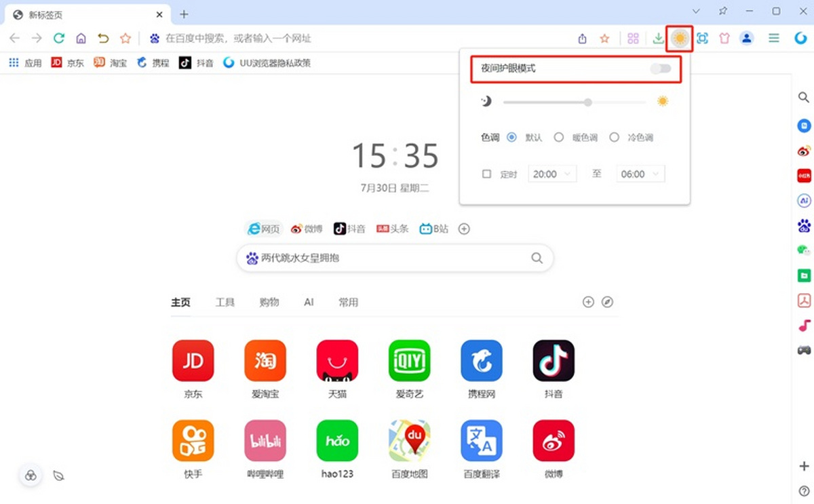Go to home page icon
This screenshot has height=504, width=814.
coord(81,39)
